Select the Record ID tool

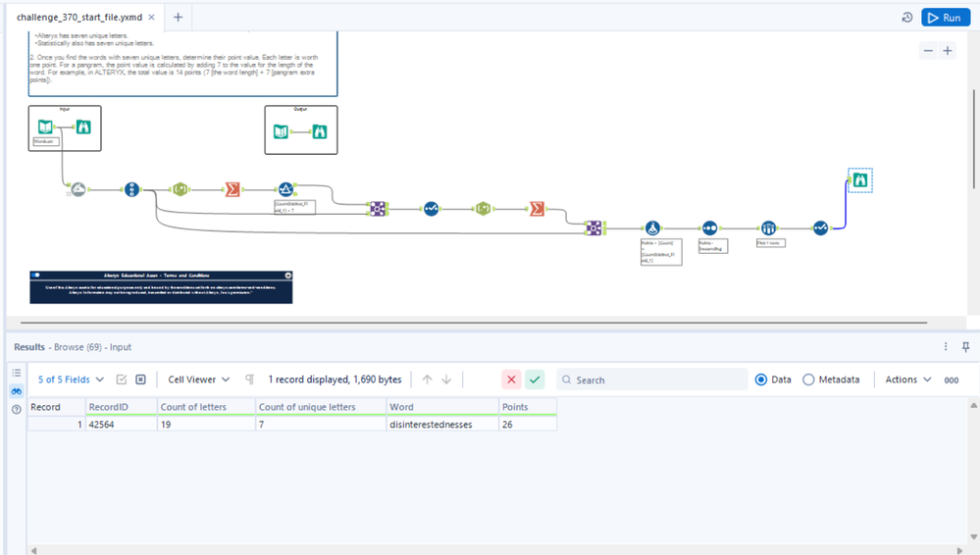coord(131,189)
